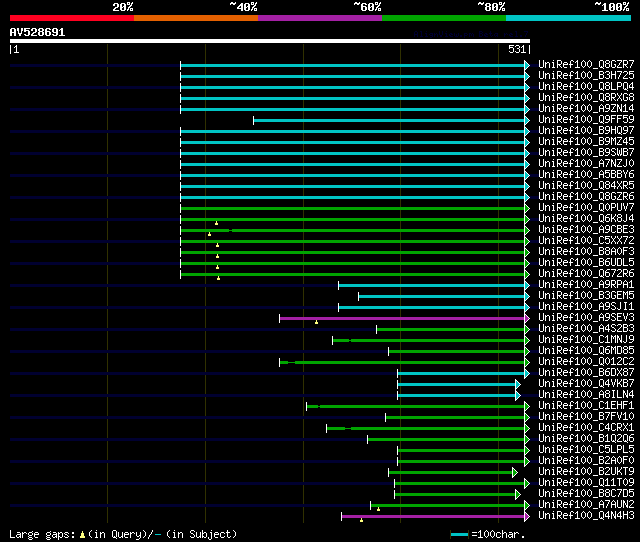This screenshot has height=542, width=640.
Task: Choose the UniRef100_C5LPL5 label
Action: [586, 450]
